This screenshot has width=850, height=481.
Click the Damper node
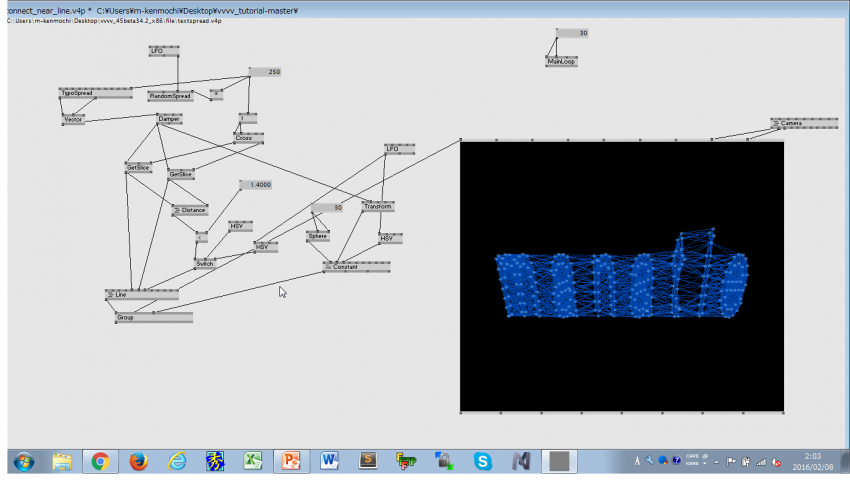(169, 119)
